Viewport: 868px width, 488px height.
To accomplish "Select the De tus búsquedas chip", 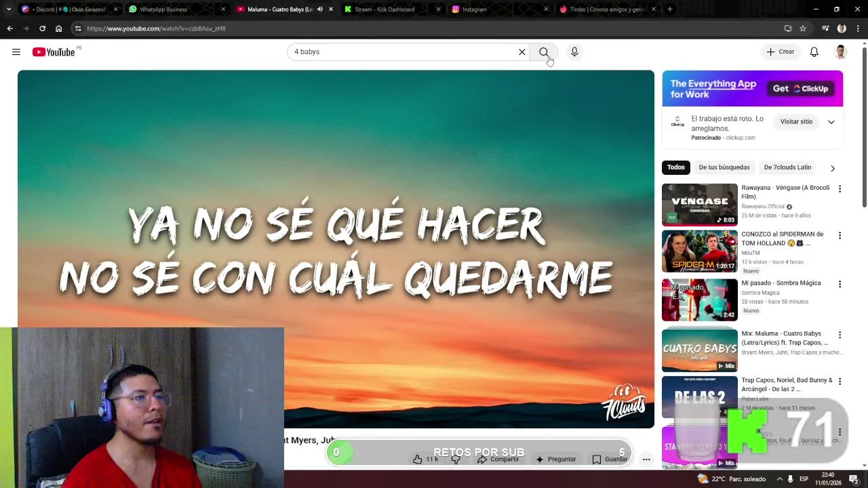I will (x=724, y=167).
